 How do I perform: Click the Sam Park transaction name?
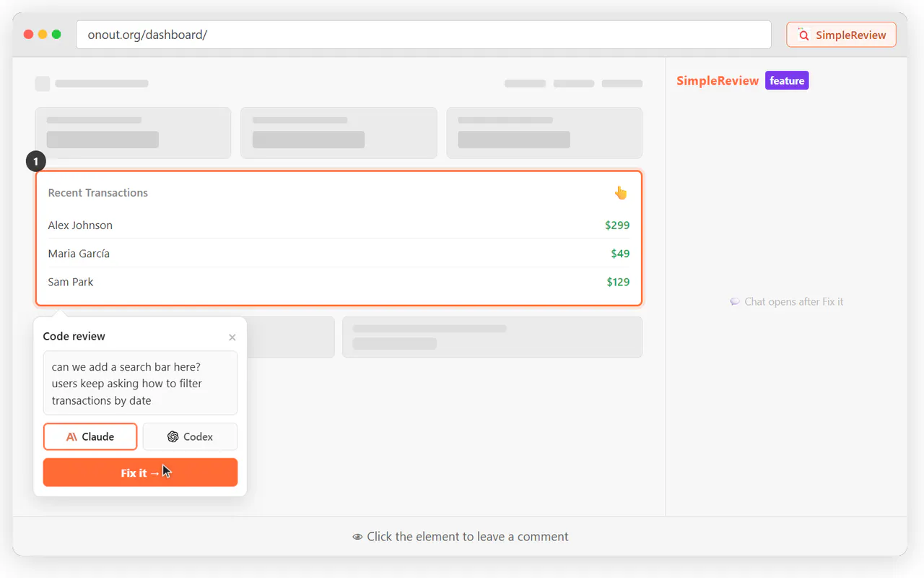(71, 282)
